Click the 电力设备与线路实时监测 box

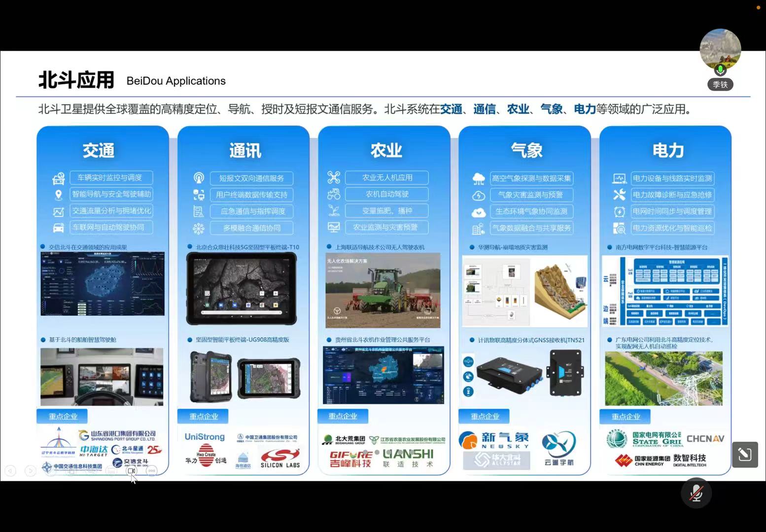click(x=672, y=178)
